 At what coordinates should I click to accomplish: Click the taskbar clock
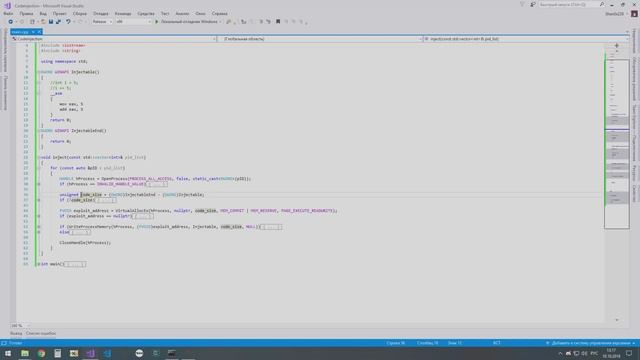(x=611, y=353)
